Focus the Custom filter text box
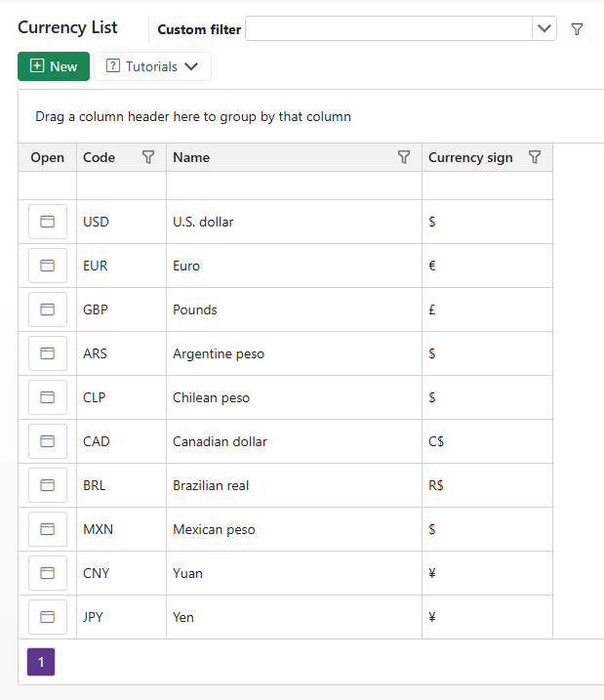This screenshot has width=604, height=700. (388, 28)
